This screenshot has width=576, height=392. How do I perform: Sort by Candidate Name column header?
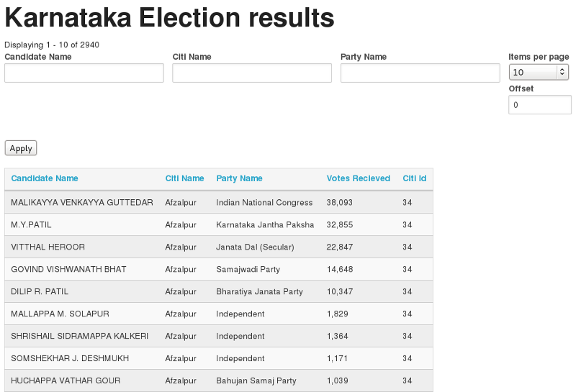(x=45, y=178)
